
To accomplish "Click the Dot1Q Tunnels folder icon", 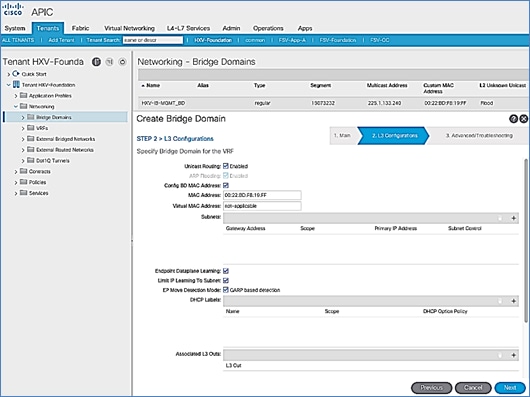I will coord(31,160).
